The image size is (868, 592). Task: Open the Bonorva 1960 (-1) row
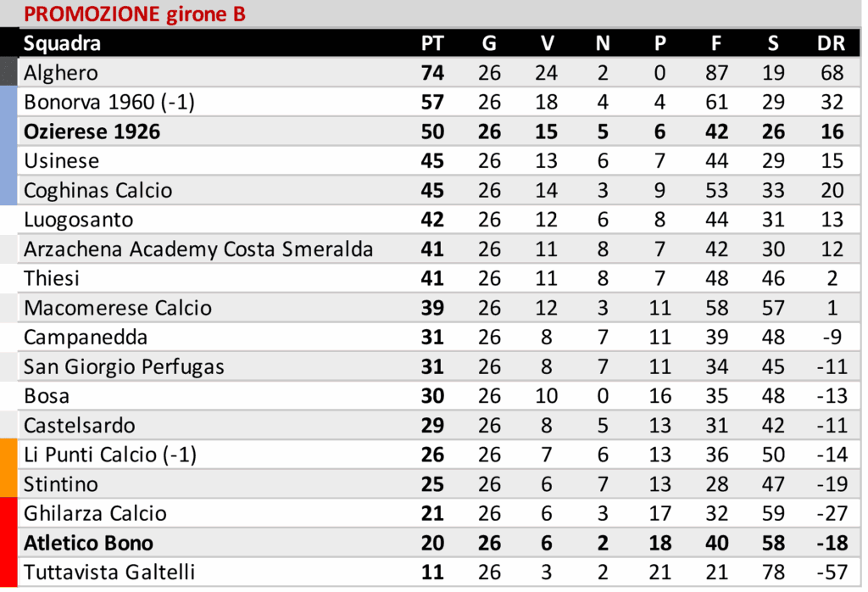tap(109, 103)
